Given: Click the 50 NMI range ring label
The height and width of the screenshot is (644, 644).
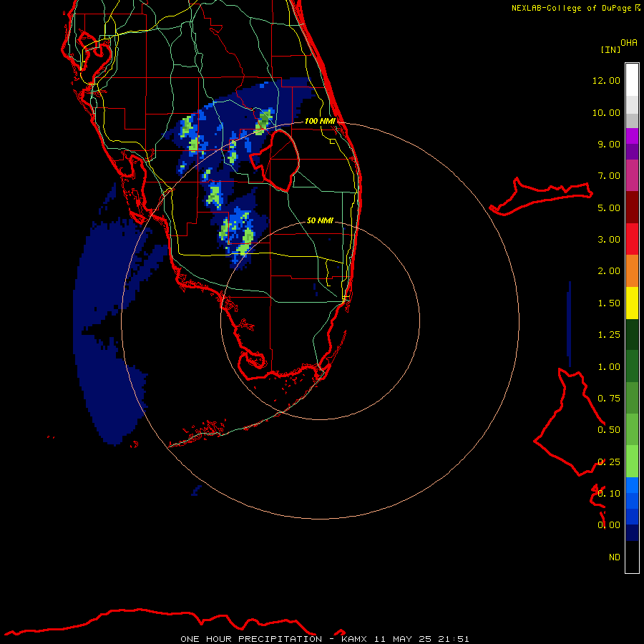Looking at the screenshot, I should point(320,220).
